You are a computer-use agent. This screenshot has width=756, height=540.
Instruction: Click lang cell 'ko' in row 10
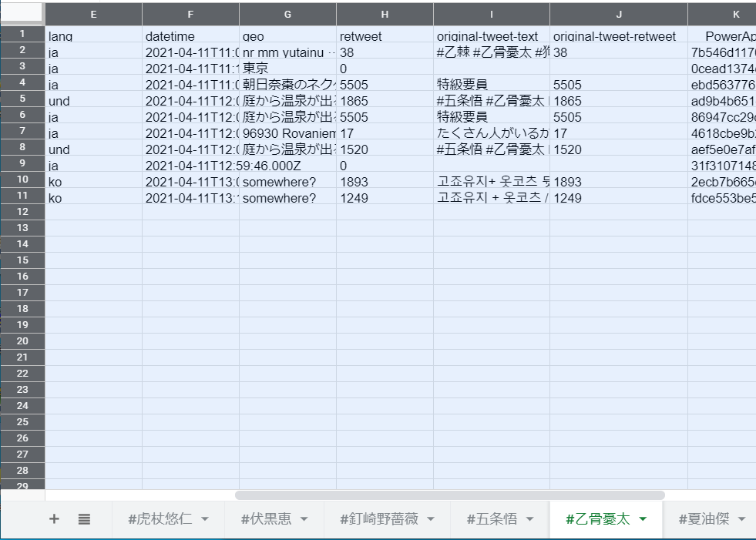click(93, 179)
